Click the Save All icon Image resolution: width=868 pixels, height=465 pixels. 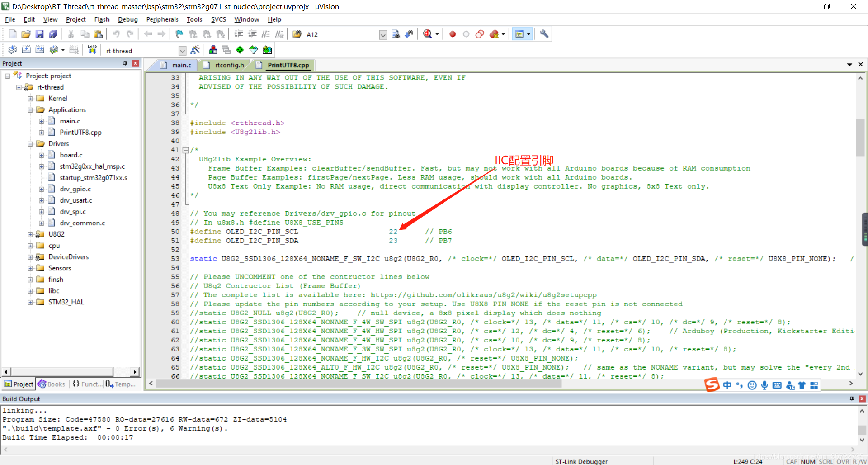(53, 34)
